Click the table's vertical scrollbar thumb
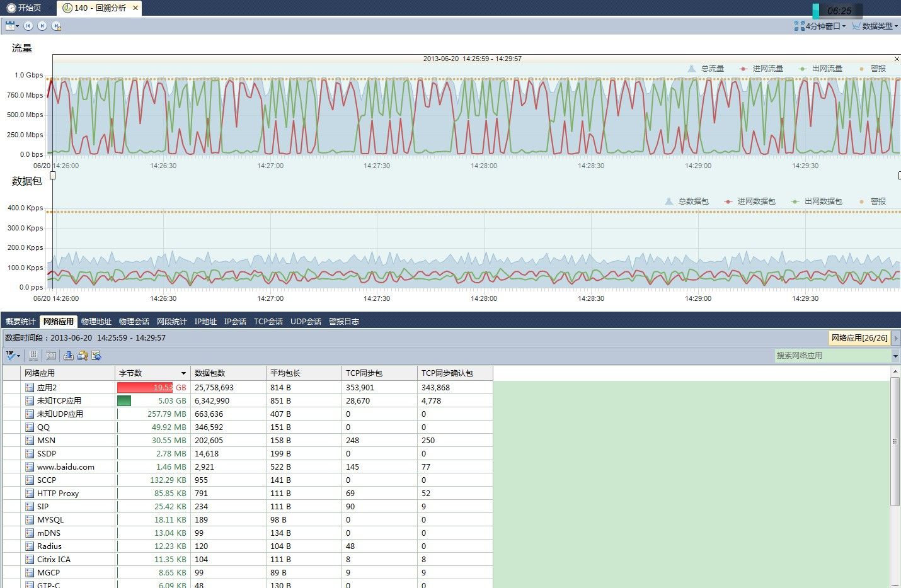 click(x=895, y=441)
